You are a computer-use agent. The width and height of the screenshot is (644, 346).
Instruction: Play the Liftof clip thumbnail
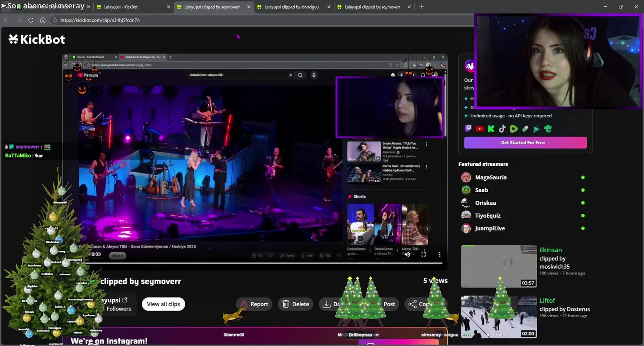click(x=499, y=317)
